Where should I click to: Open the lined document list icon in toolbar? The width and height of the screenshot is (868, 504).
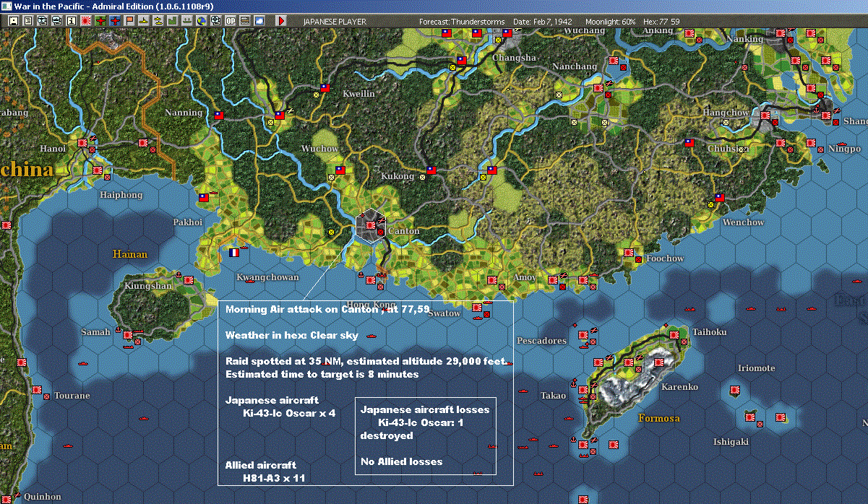27,21
